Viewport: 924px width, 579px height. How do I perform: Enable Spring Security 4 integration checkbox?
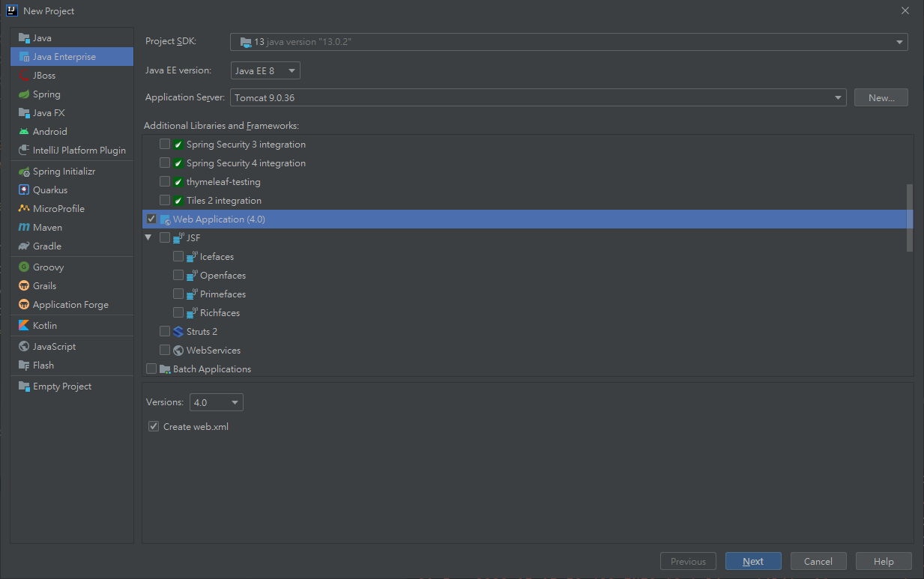(x=165, y=163)
